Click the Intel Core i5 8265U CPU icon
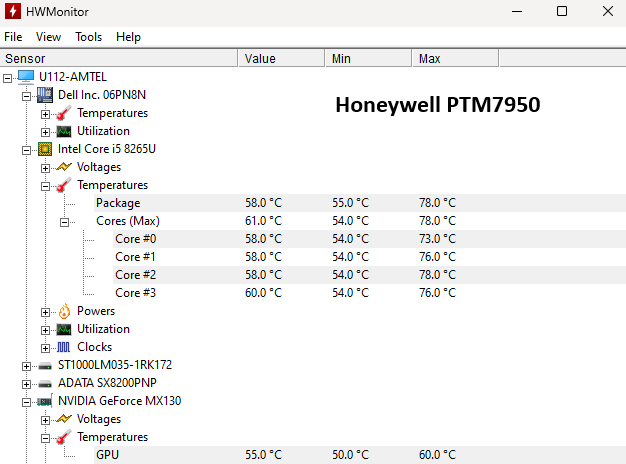The height and width of the screenshot is (464, 626). click(x=45, y=149)
